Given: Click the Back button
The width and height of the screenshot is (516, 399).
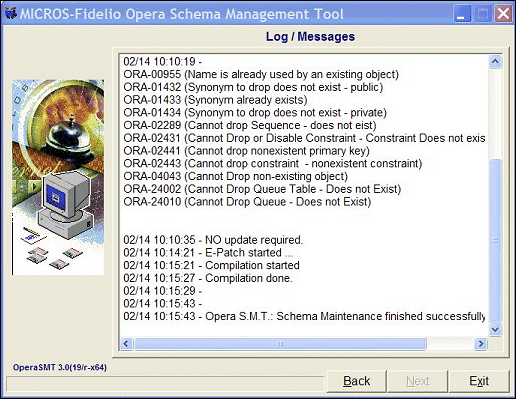Looking at the screenshot, I should coord(356,381).
